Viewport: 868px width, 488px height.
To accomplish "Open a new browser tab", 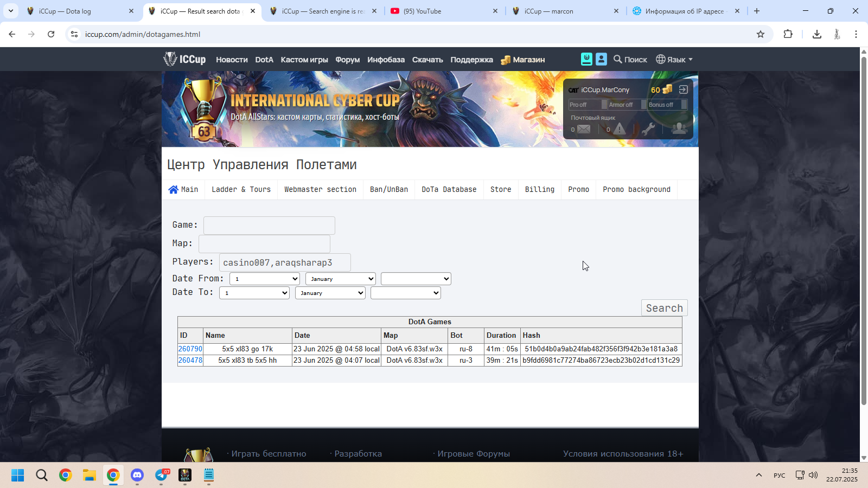I will click(x=757, y=11).
